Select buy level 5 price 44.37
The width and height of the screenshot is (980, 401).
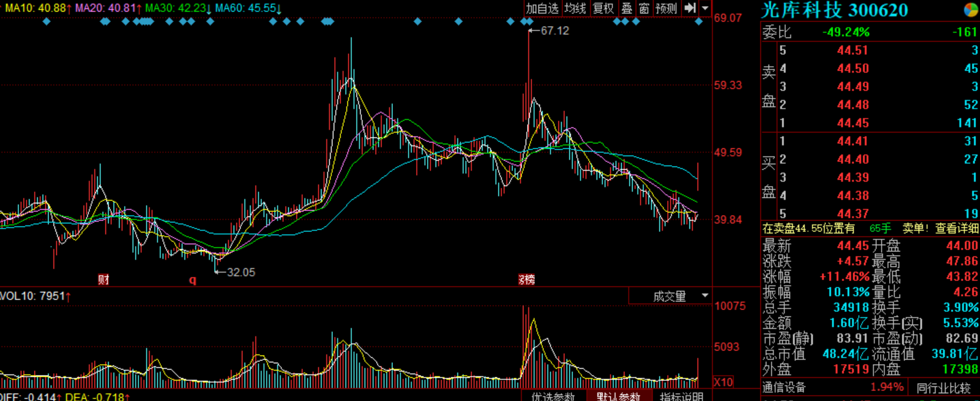pyautogui.click(x=853, y=213)
